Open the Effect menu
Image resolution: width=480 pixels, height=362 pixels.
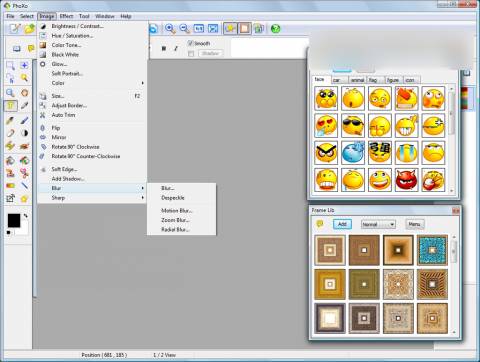coord(66,16)
